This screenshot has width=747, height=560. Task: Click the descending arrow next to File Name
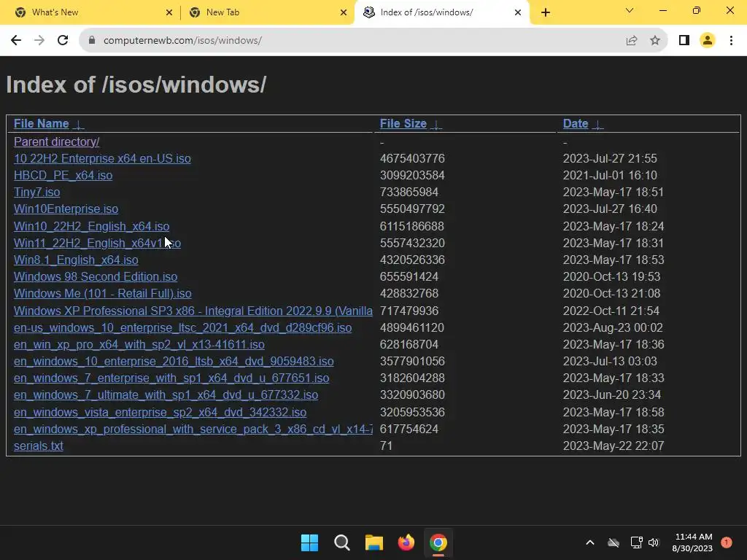click(x=79, y=125)
